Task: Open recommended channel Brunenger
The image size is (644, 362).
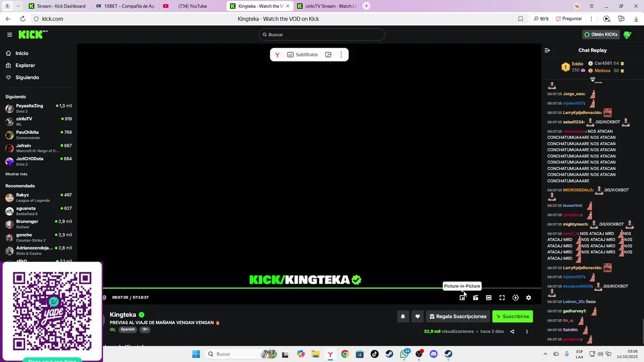Action: click(38, 224)
